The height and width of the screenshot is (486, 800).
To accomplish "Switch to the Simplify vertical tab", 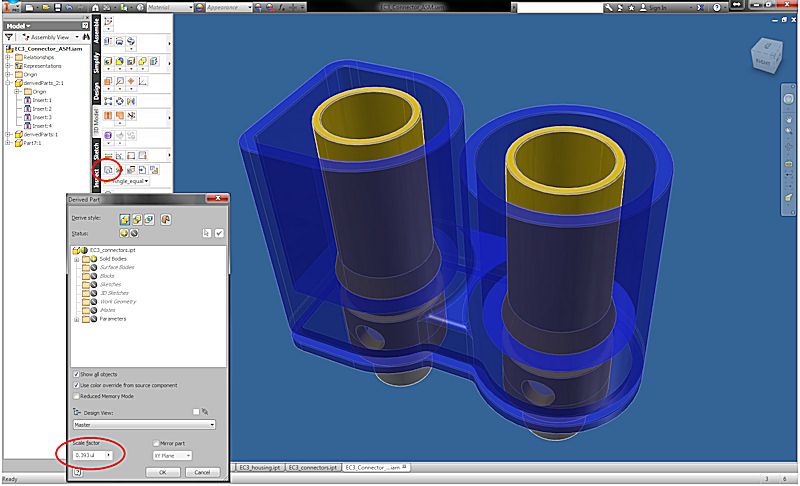I will (96, 62).
